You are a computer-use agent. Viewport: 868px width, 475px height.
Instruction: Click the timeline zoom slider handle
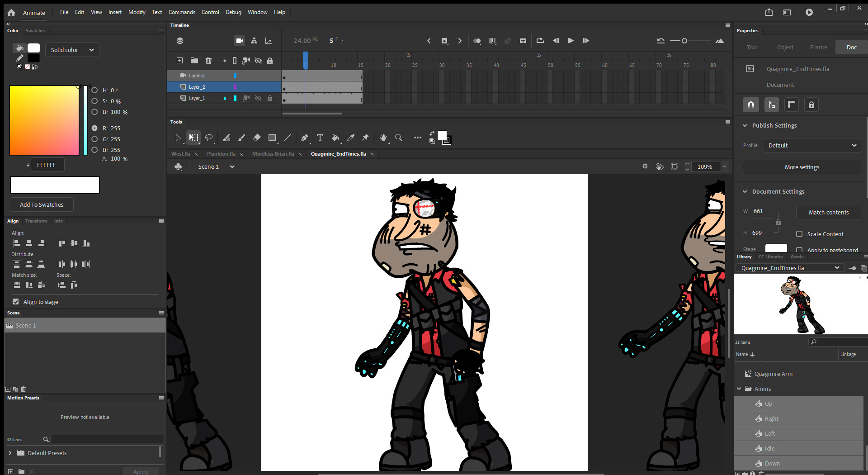click(684, 41)
